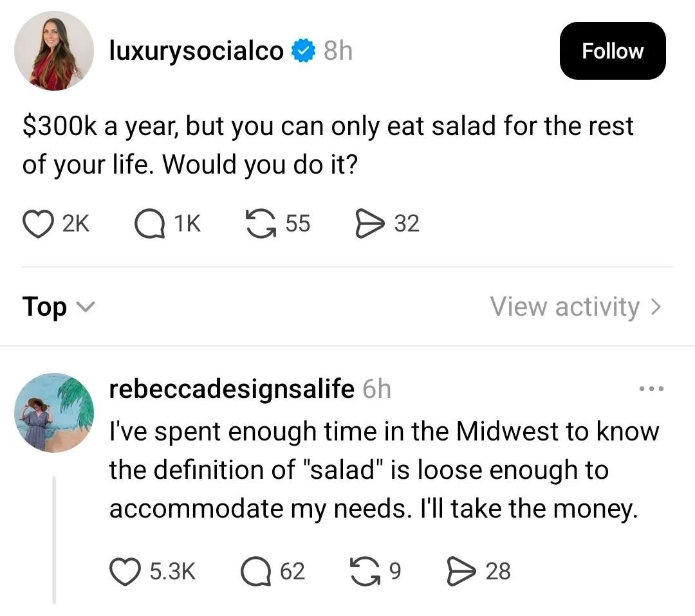Viewport: 695px width, 616px height.
Task: Open the $300k salad question post text
Action: (328, 145)
